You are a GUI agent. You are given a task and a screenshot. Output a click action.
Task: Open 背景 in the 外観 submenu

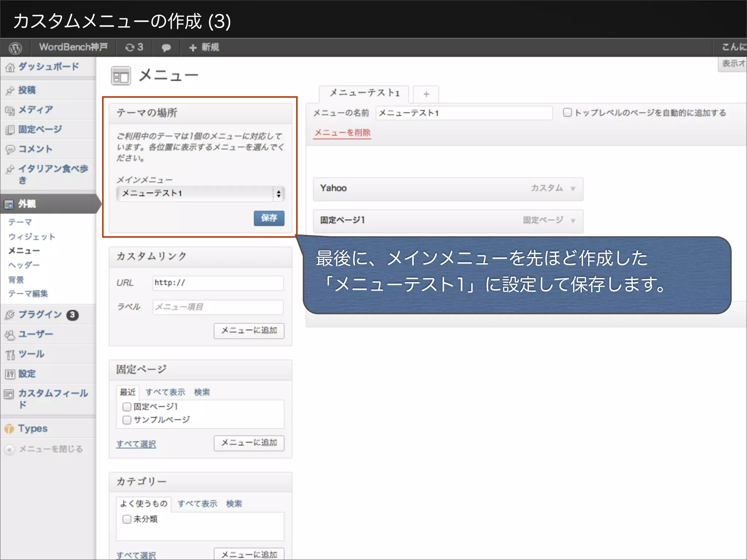pyautogui.click(x=16, y=280)
